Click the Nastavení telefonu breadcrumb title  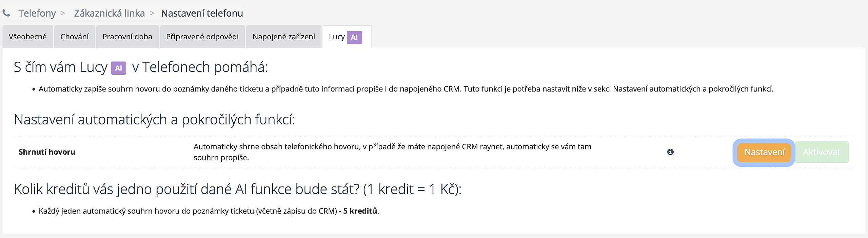(202, 13)
